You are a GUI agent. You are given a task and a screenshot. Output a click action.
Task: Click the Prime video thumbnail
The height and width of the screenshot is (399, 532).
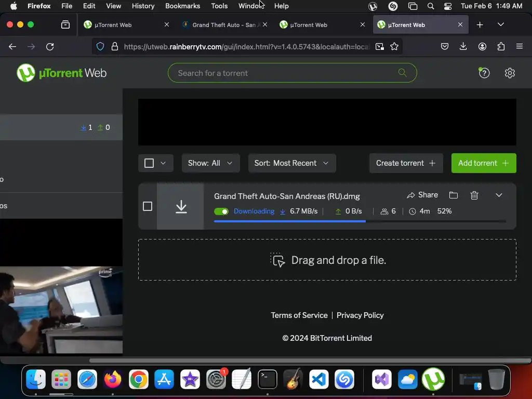tap(61, 310)
